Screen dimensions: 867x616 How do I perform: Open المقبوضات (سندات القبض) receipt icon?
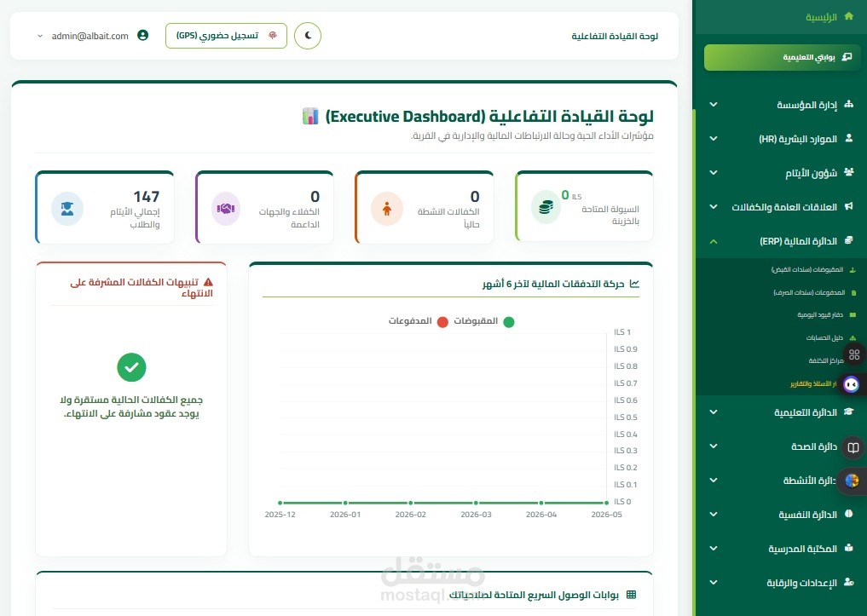[853, 270]
